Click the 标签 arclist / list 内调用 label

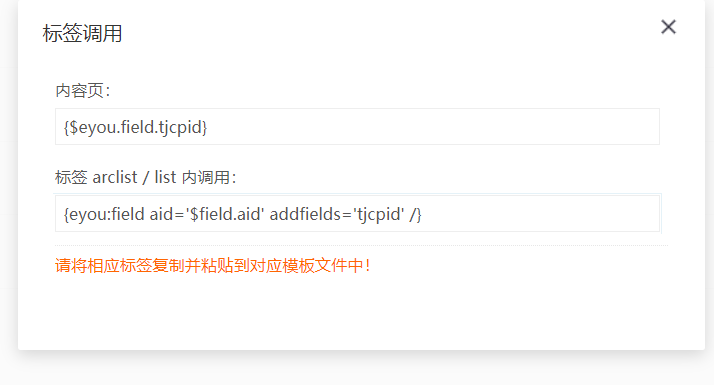tap(145, 177)
